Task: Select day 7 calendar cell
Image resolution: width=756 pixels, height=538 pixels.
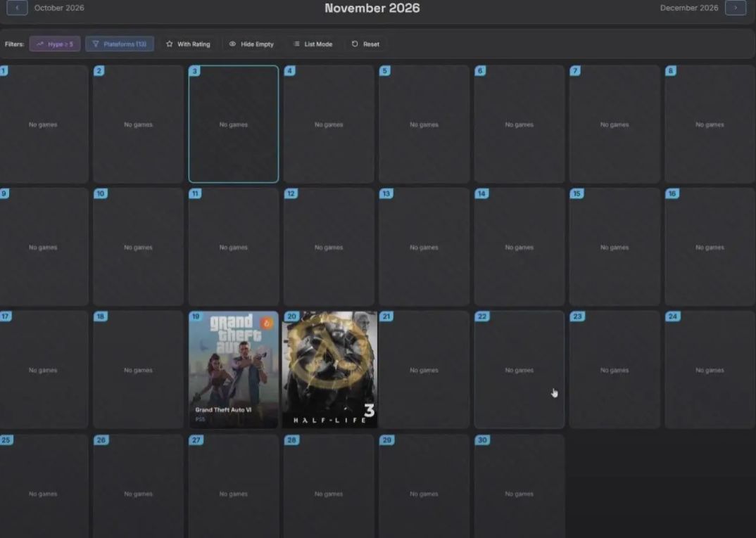Action: [615, 124]
